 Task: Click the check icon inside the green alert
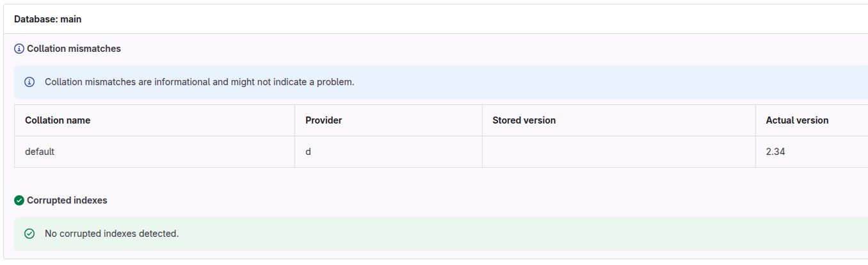pos(29,234)
